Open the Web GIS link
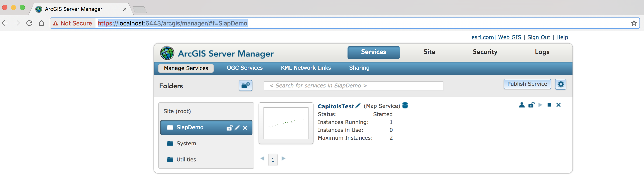Viewport: 644px width, 181px height. [509, 37]
